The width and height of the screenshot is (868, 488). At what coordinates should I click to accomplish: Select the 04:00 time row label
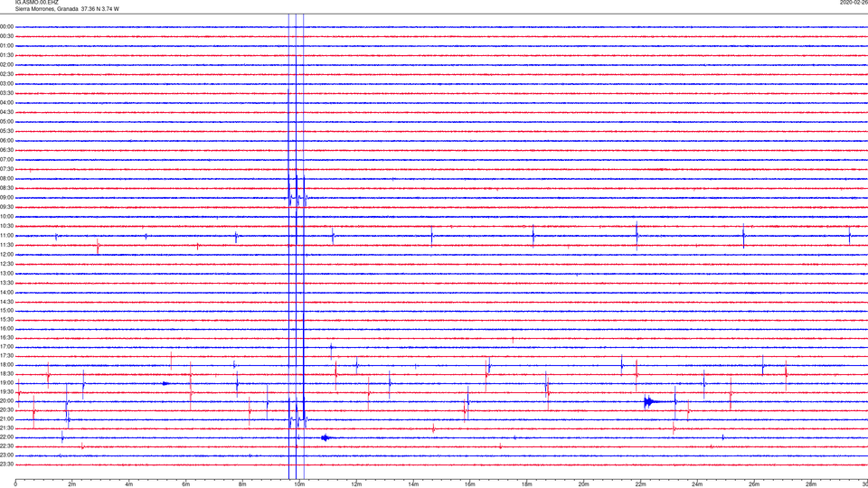click(x=6, y=102)
